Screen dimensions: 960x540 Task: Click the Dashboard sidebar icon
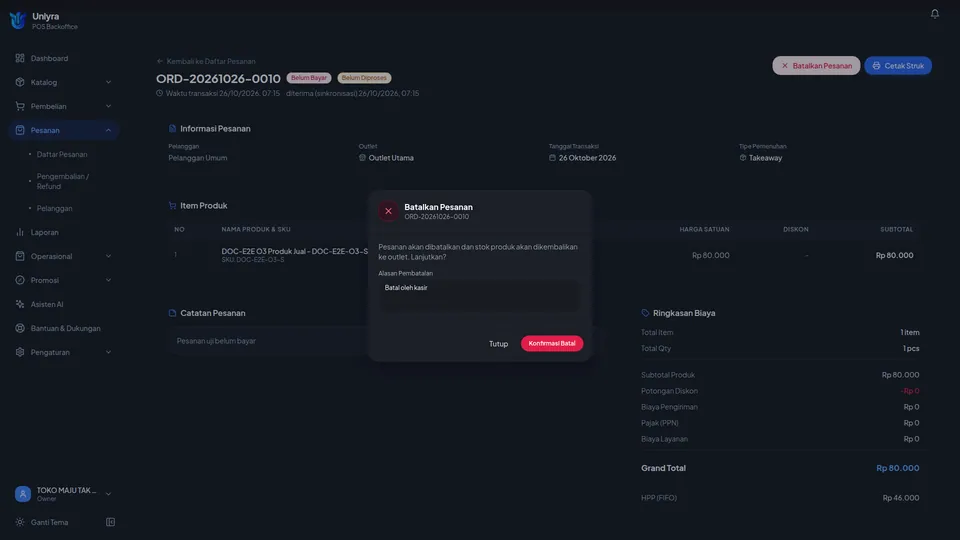tap(20, 58)
